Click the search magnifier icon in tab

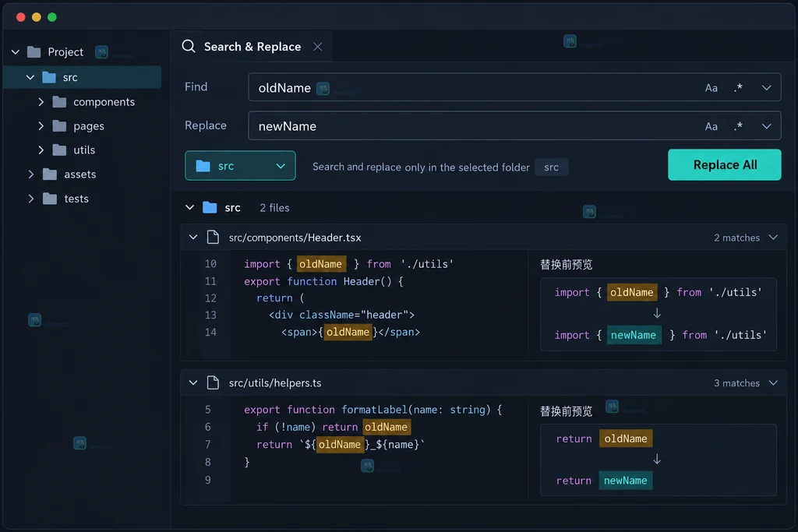point(189,46)
